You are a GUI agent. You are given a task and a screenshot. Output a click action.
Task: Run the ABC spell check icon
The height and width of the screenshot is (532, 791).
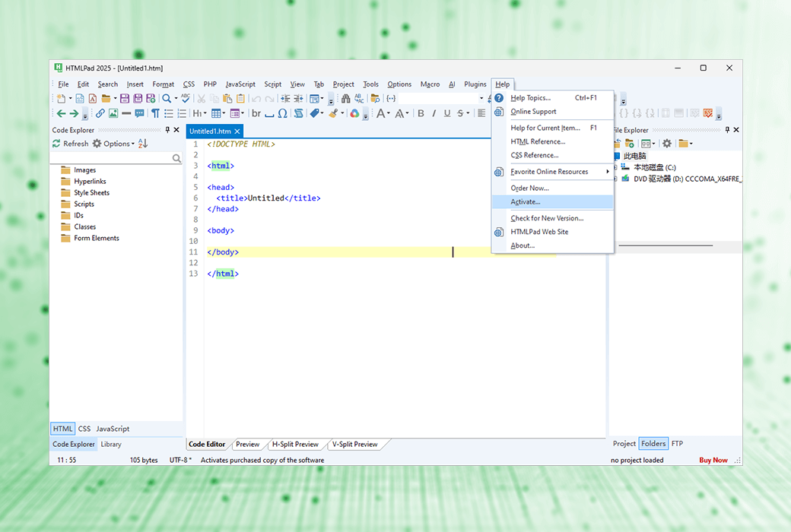tap(186, 98)
